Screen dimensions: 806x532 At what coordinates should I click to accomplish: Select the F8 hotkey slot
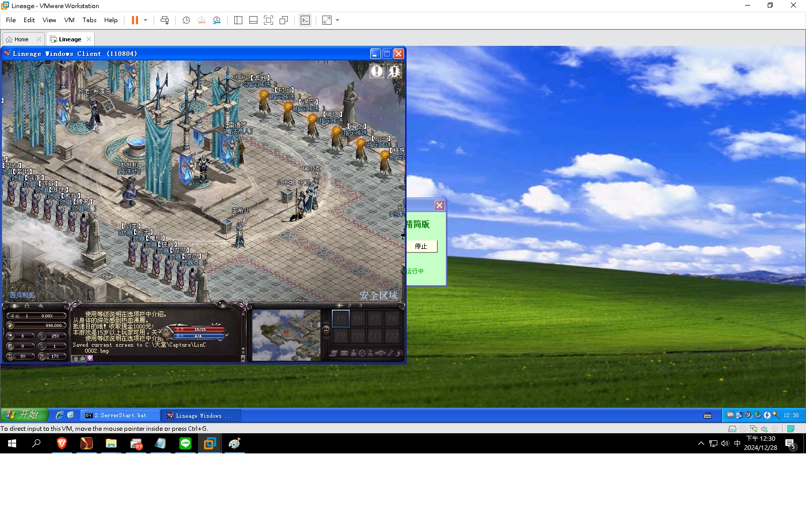point(392,318)
